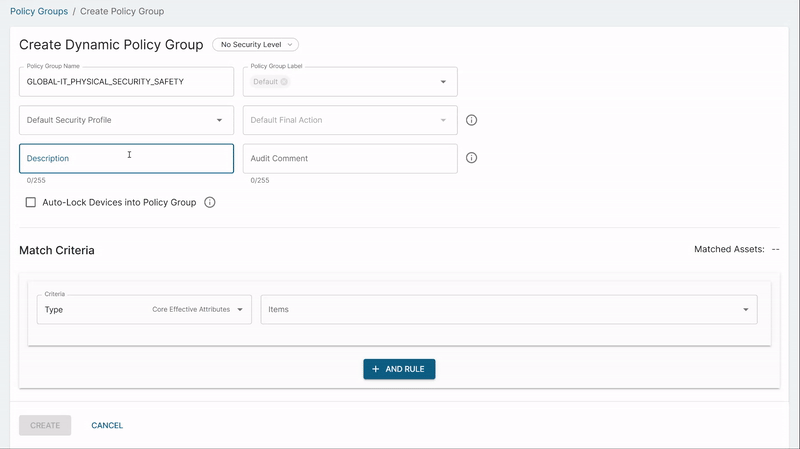The height and width of the screenshot is (449, 800).
Task: Enable Auto-Lock Devices into Policy Group checkbox
Action: pyautogui.click(x=31, y=202)
